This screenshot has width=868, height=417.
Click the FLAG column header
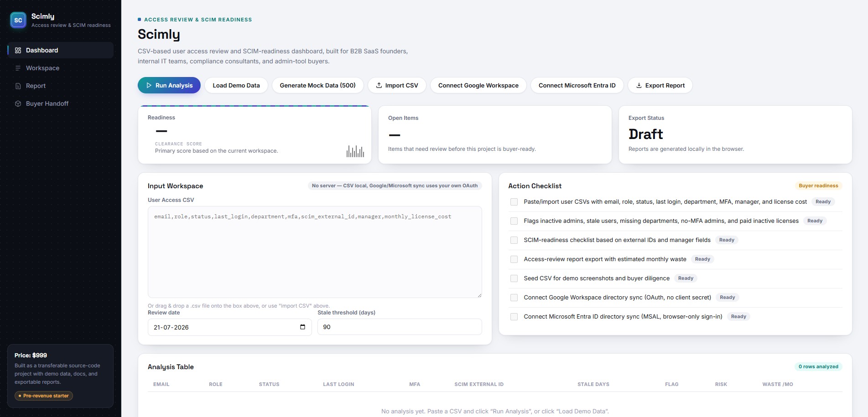pos(672,384)
